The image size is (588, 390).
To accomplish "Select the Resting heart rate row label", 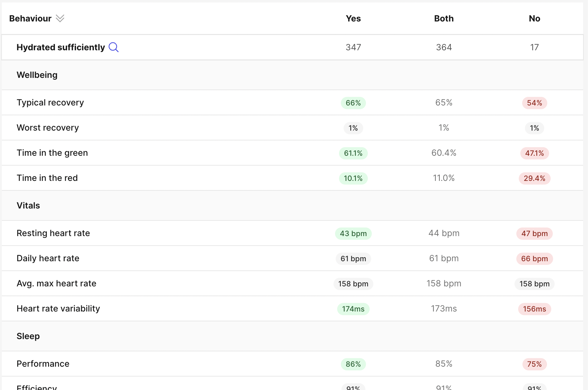I will [x=53, y=233].
